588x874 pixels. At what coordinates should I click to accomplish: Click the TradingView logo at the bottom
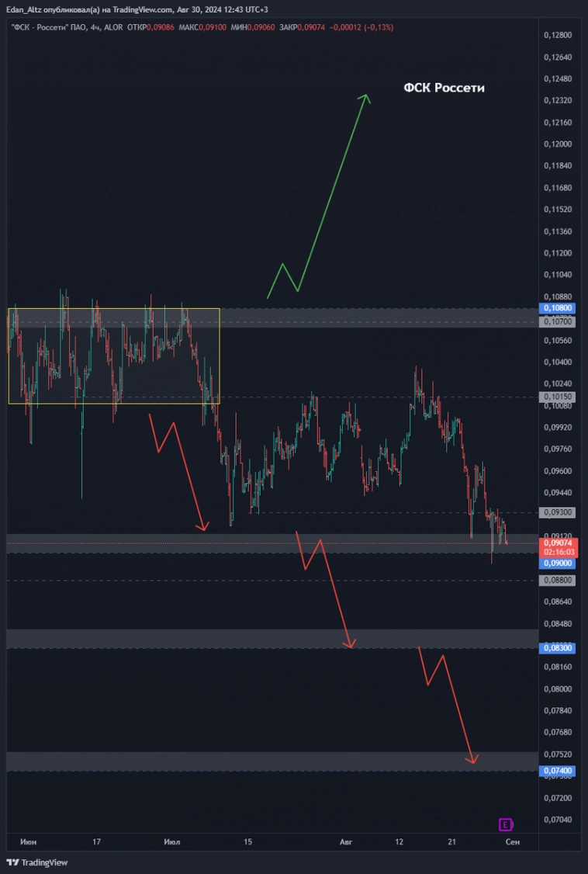[x=36, y=862]
